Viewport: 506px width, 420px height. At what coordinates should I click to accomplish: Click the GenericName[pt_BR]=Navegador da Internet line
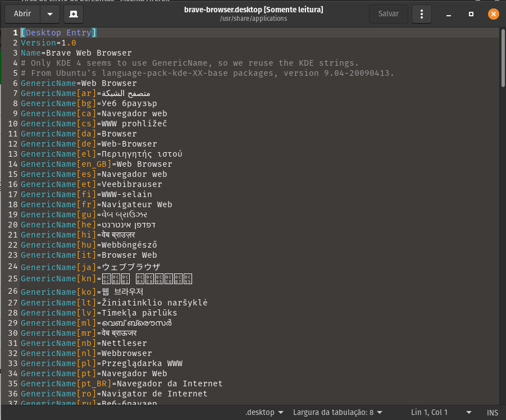click(122, 384)
